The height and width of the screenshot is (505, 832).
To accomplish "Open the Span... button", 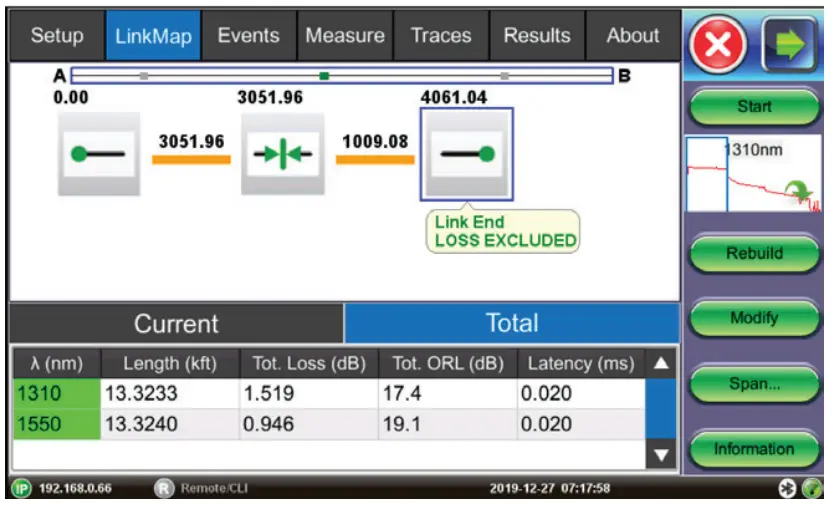I will 754,384.
